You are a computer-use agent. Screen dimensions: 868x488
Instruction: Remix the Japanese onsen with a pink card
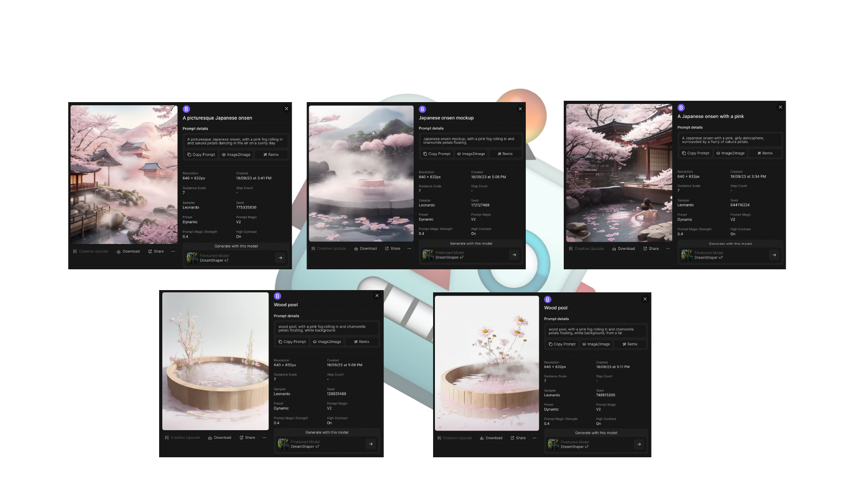[x=765, y=153]
